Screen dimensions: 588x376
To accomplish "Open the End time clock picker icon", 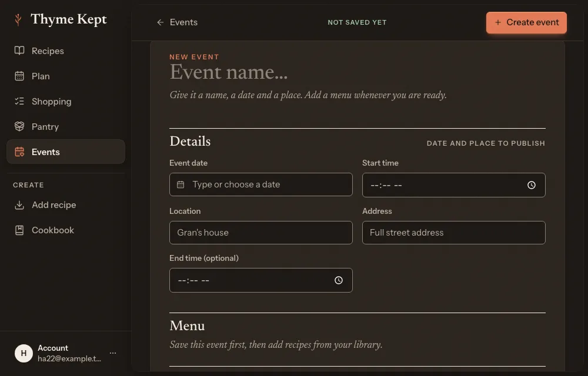I will click(338, 280).
